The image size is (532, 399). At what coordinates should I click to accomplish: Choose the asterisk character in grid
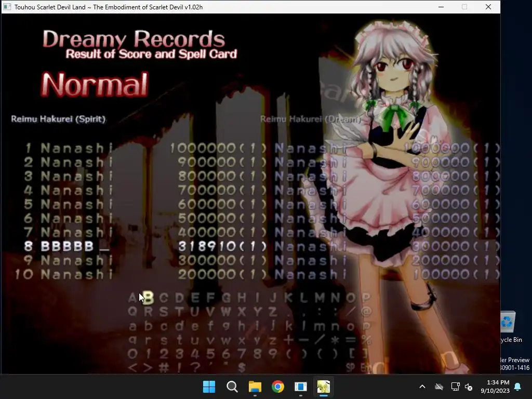335,340
